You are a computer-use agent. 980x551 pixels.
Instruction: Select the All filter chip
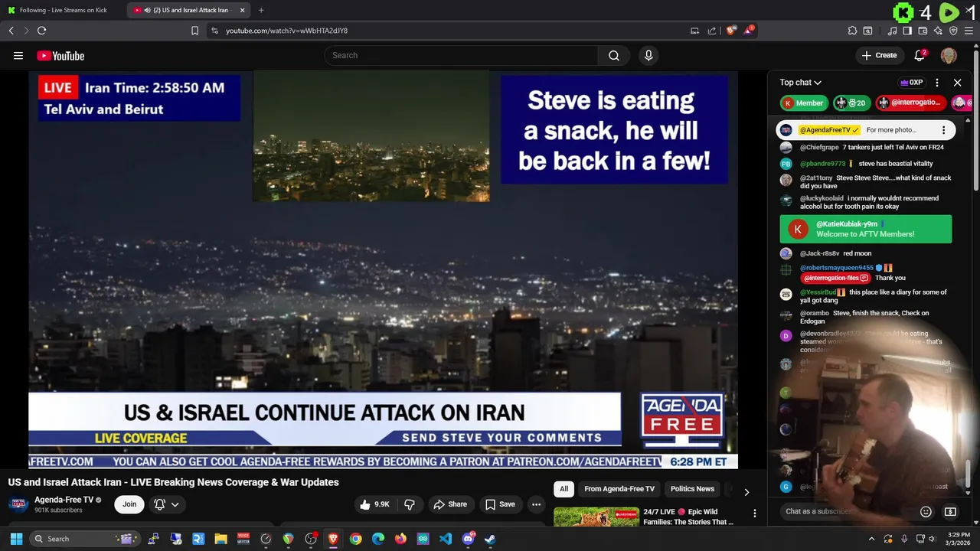[564, 489]
